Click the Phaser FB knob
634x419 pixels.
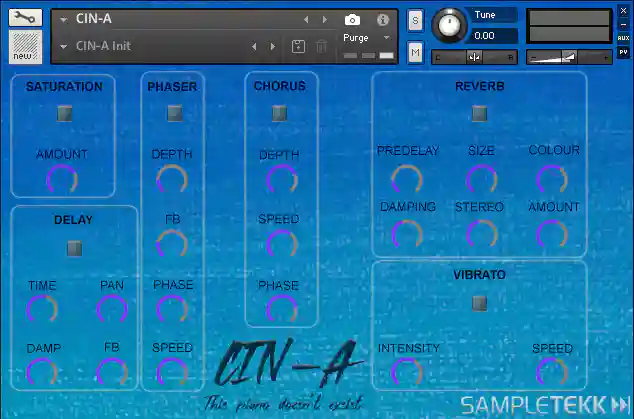click(x=172, y=244)
